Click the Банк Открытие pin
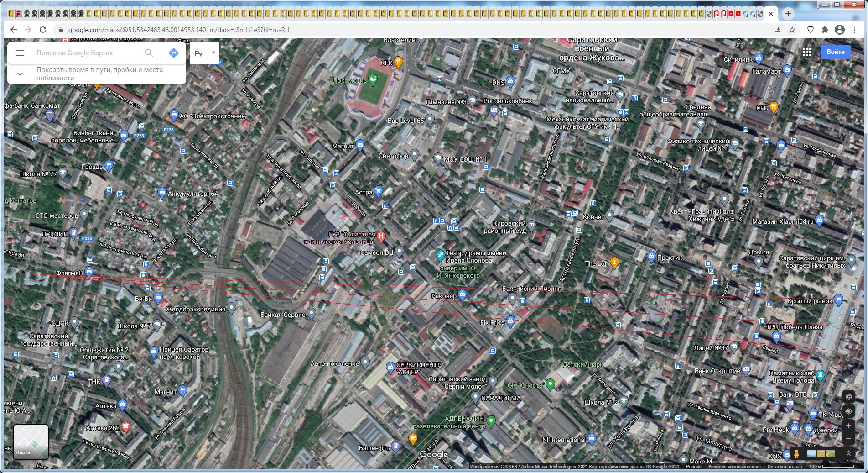The width and height of the screenshot is (868, 473). 746,370
